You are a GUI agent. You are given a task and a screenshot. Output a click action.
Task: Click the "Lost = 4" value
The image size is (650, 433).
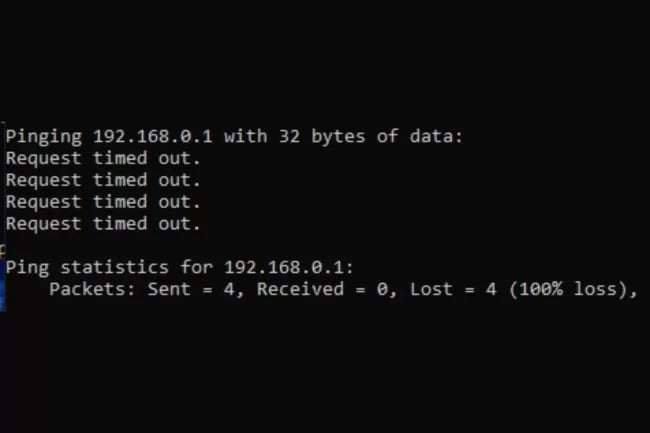coord(453,289)
